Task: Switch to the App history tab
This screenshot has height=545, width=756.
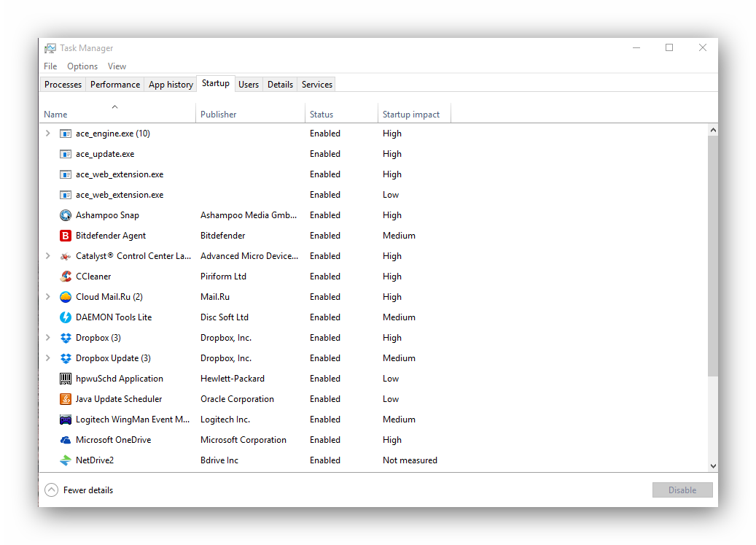Action: [x=171, y=85]
